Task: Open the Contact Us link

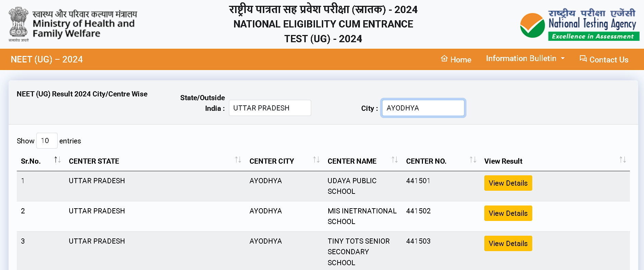Action: 604,59
